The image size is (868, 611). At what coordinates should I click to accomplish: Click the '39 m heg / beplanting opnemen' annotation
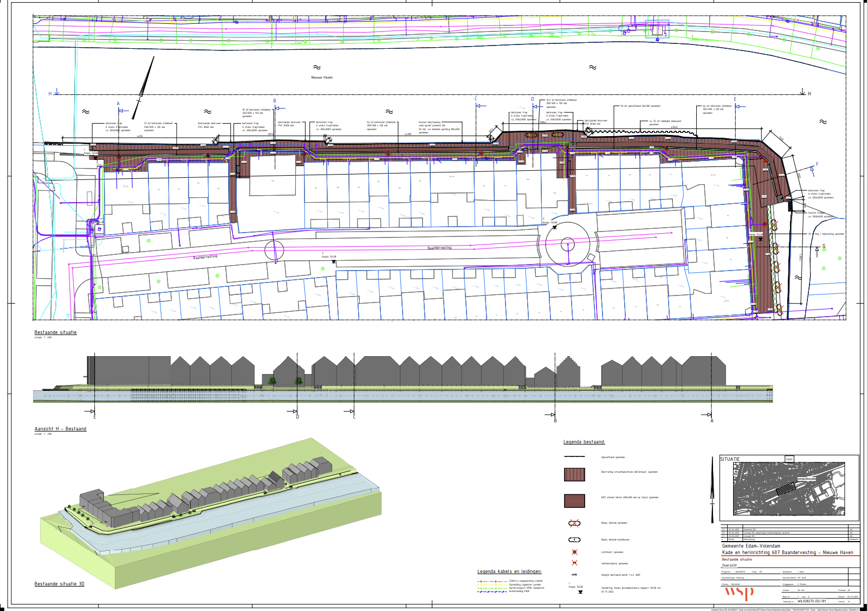coord(826,234)
